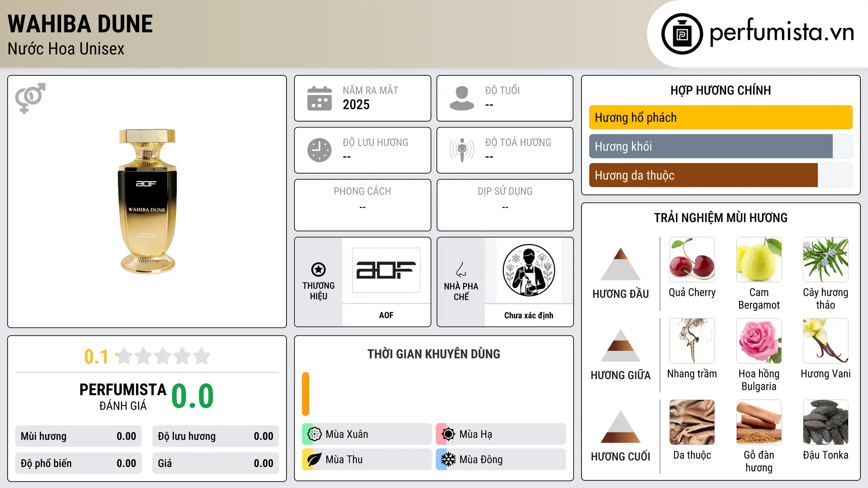This screenshot has width=868, height=488.
Task: Select the Mùa Hạ season row
Action: pyautogui.click(x=501, y=434)
